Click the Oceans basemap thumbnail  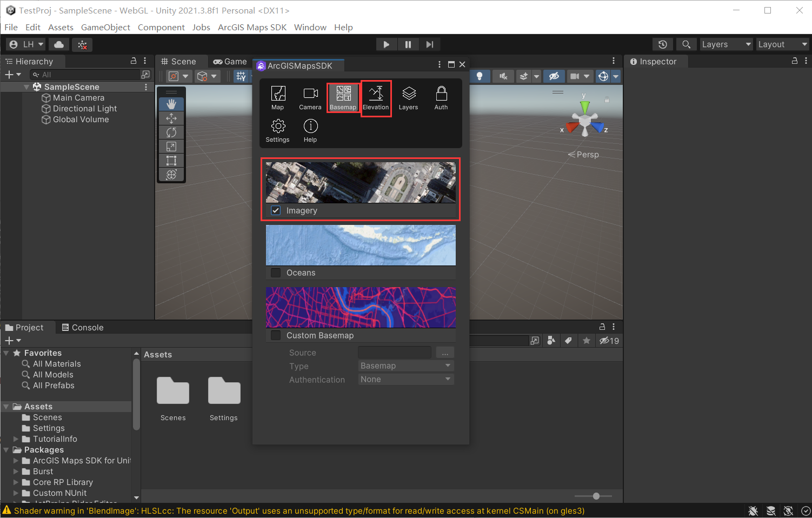(x=361, y=245)
